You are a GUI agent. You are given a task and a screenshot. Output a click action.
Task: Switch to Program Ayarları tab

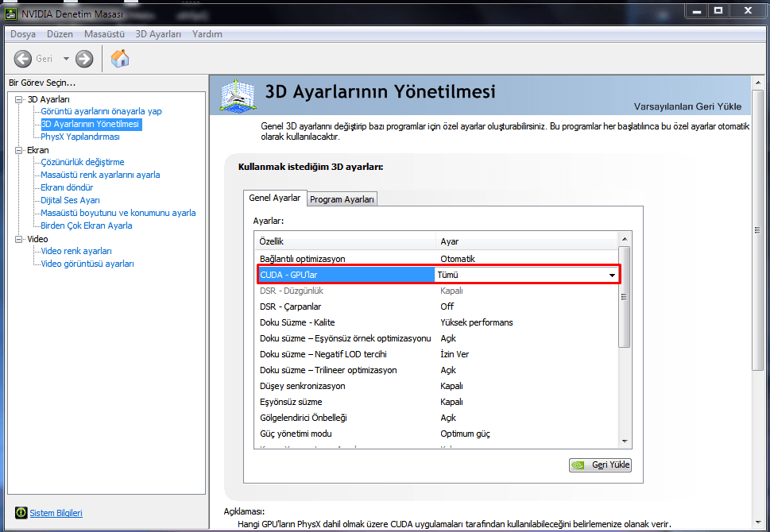pos(342,199)
